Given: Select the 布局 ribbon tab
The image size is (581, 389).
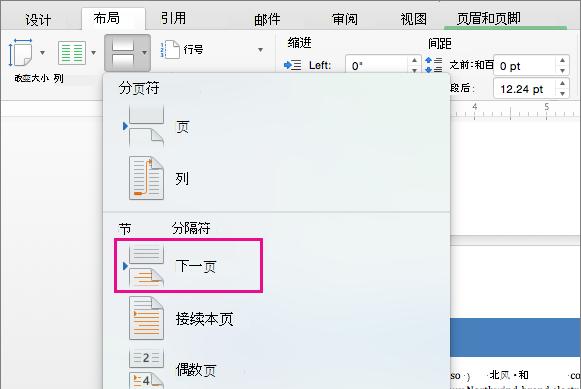Looking at the screenshot, I should (107, 18).
